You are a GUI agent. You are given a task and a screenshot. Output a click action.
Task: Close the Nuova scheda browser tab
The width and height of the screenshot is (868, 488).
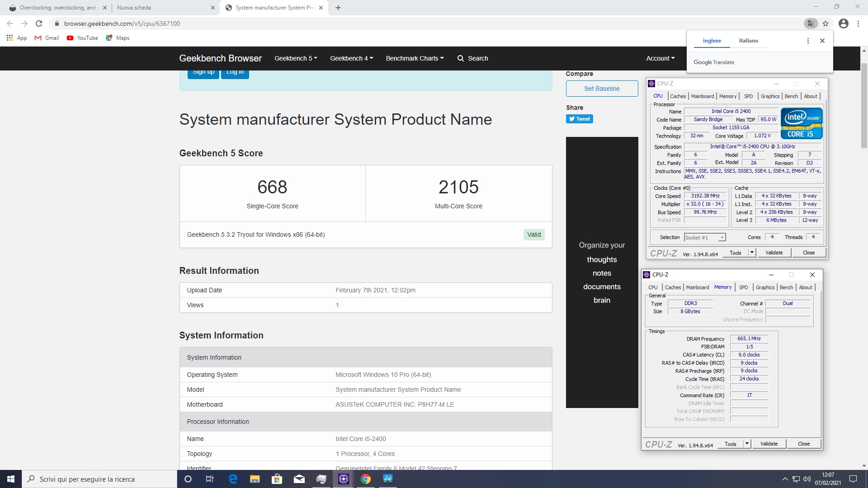tap(213, 8)
